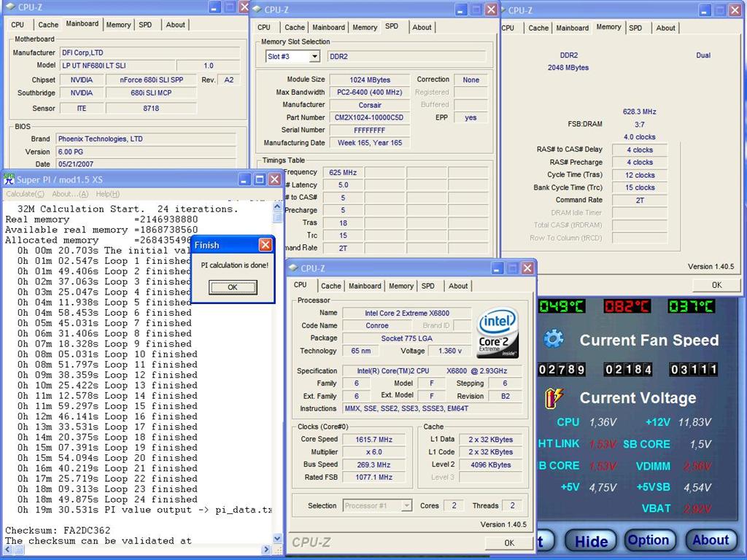Image resolution: width=747 pixels, height=560 pixels.
Task: Click the BIOS brand 'Phoenix Technologies, LTD'
Action: [146, 139]
